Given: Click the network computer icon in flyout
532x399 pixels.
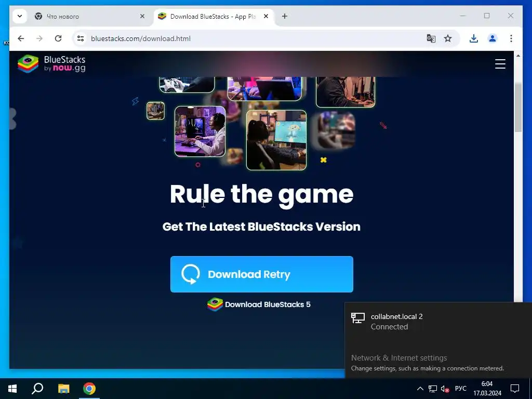Looking at the screenshot, I should click(358, 318).
